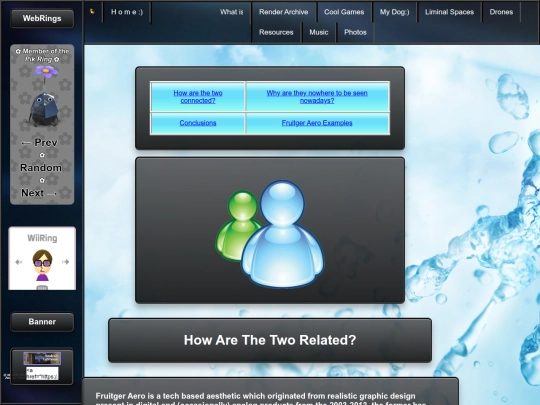Viewport: 540px width, 405px height.
Task: Open Liminal Spaces page
Action: tap(449, 12)
